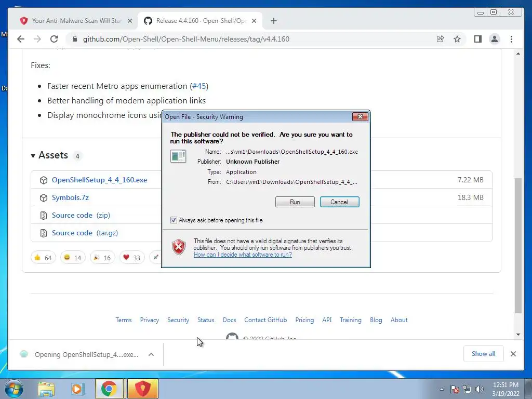Bookmark this page with the star icon
The image size is (532, 399).
coord(457,39)
